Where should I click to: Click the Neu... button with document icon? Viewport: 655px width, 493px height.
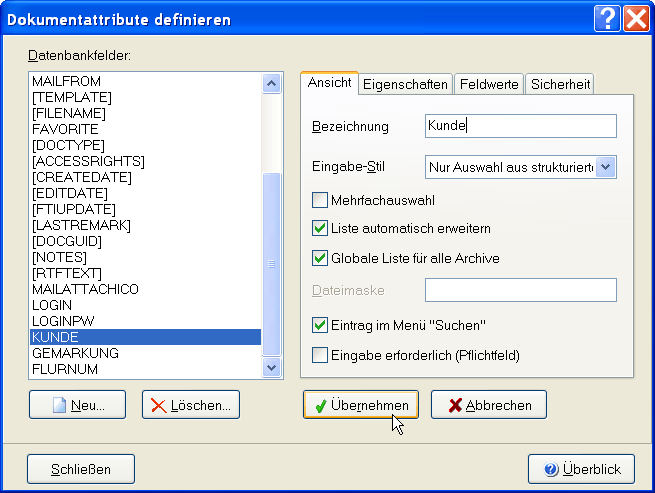(78, 405)
